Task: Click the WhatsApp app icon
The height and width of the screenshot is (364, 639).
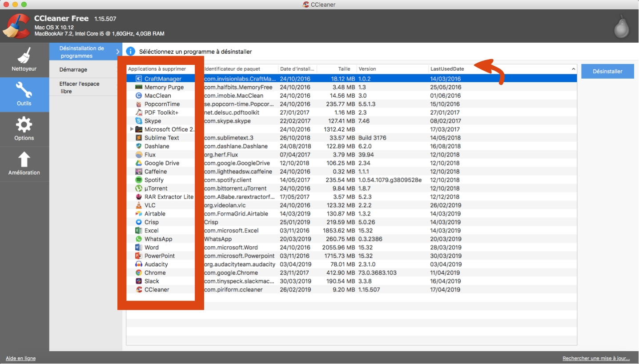Action: tap(138, 239)
